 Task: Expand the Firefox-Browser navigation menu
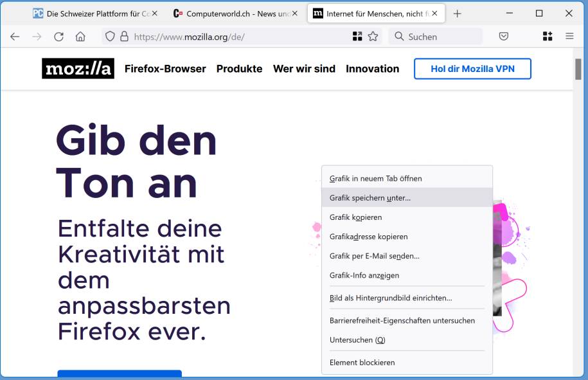click(165, 69)
